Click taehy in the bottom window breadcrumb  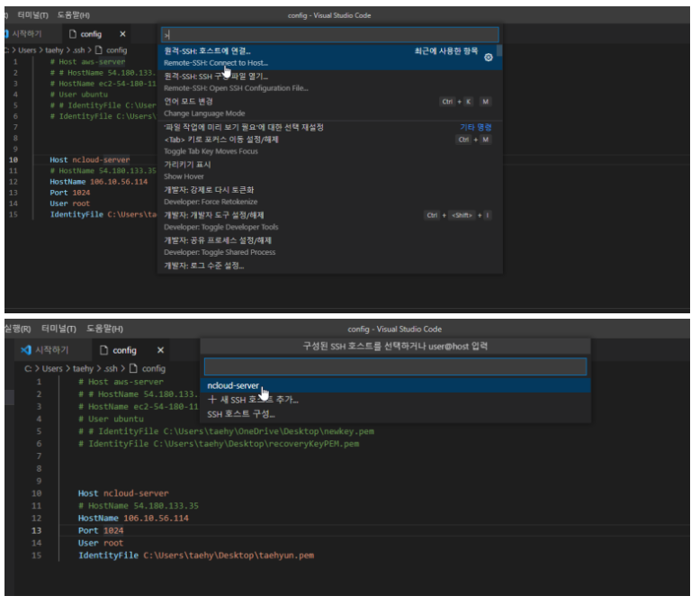point(84,368)
